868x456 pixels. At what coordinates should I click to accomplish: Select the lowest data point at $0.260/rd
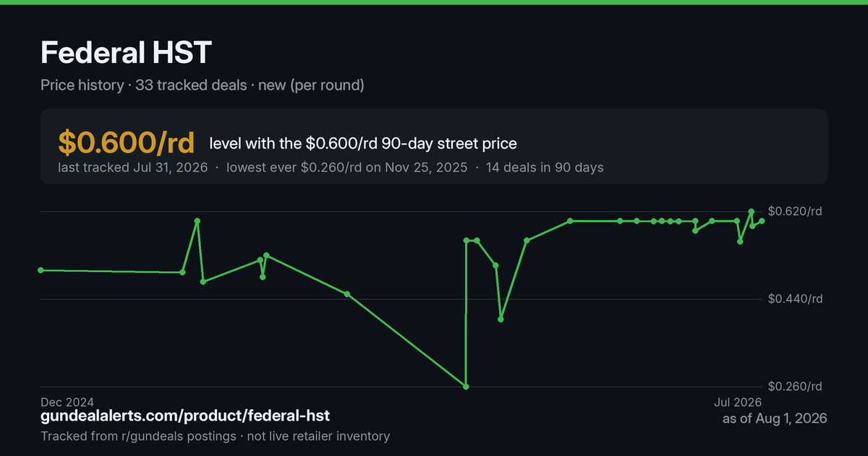[x=466, y=387]
